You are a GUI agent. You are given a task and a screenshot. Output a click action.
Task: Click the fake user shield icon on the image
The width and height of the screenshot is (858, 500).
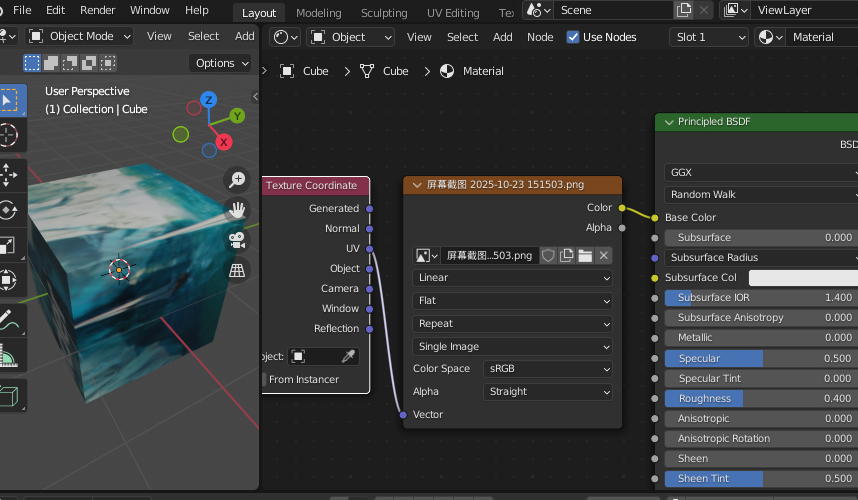(548, 255)
